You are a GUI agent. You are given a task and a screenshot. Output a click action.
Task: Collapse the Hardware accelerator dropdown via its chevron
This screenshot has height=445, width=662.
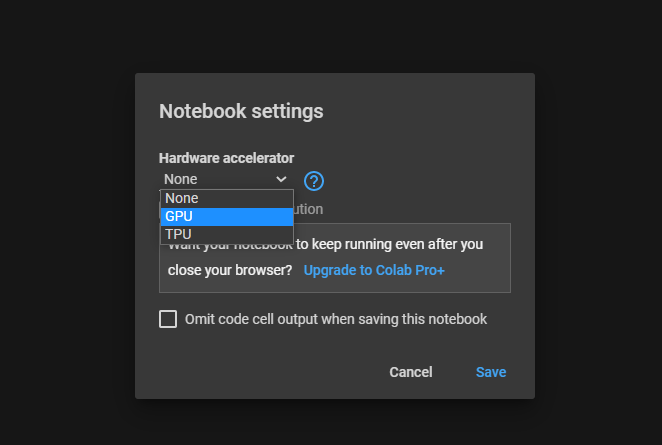[x=282, y=180]
